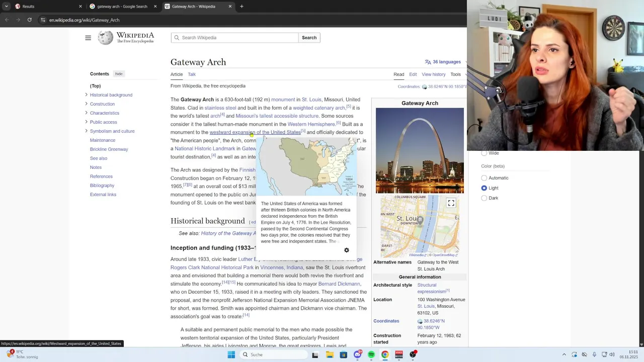
Task: Open the westward expansion of the United States link
Action: 255,132
